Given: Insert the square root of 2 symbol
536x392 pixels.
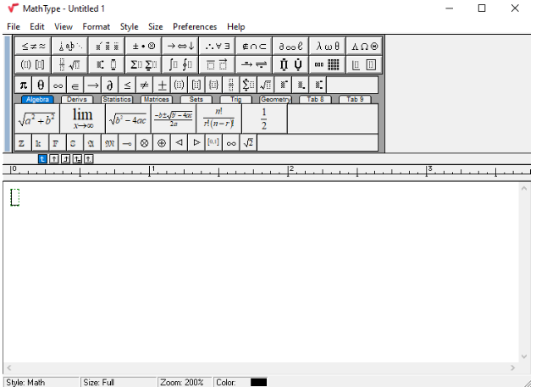Looking at the screenshot, I should [248, 142].
